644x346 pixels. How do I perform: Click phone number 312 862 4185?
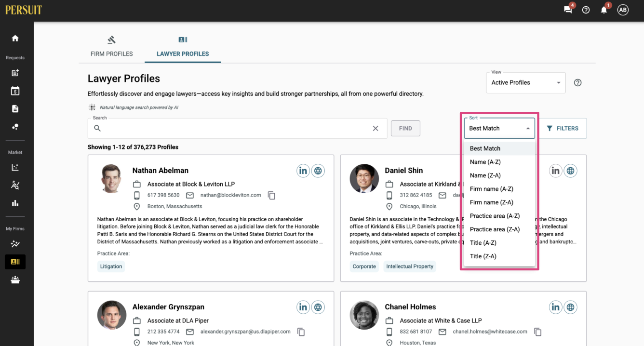(416, 195)
